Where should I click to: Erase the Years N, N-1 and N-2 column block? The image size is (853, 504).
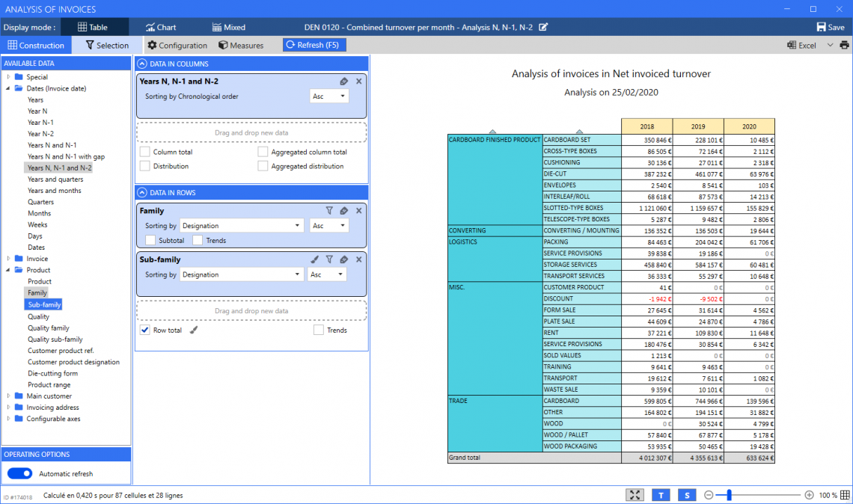pos(343,81)
